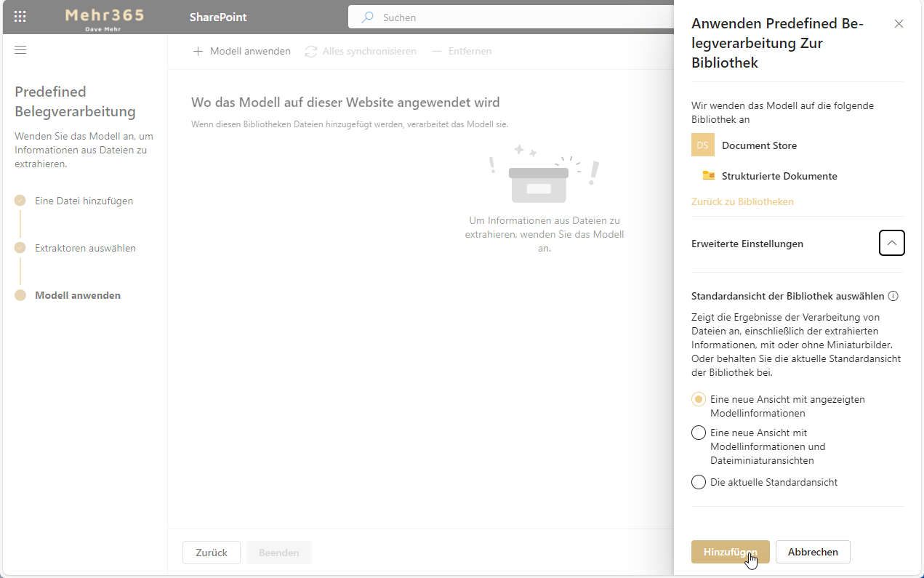Click the plus icon beside Modell anwenden
The width and height of the screenshot is (924, 578).
coord(198,51)
